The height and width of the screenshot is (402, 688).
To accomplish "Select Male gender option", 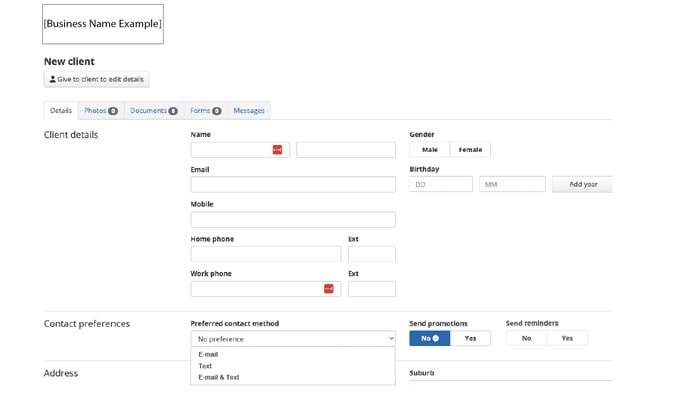I will [x=430, y=150].
